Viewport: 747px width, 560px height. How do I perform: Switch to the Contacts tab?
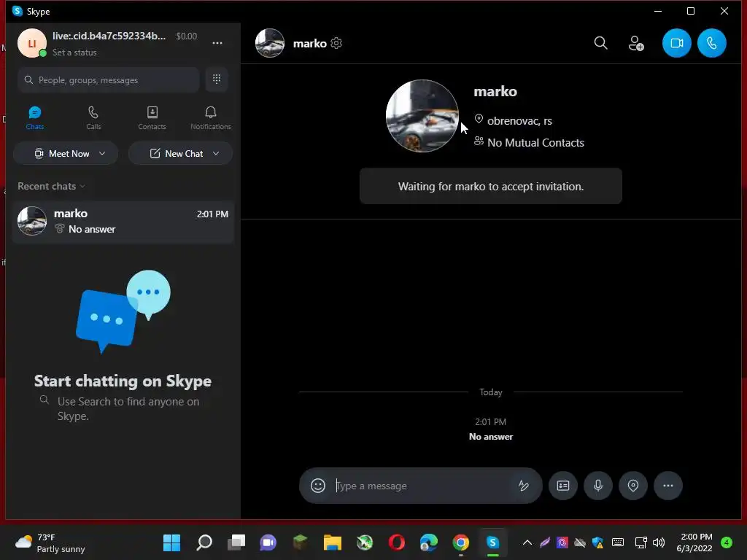click(152, 117)
